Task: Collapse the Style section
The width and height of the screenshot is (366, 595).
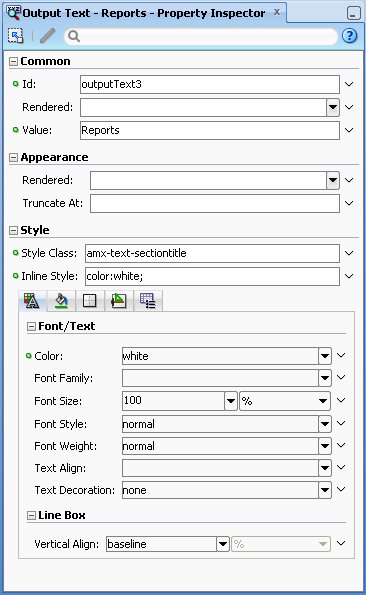Action: [x=13, y=230]
